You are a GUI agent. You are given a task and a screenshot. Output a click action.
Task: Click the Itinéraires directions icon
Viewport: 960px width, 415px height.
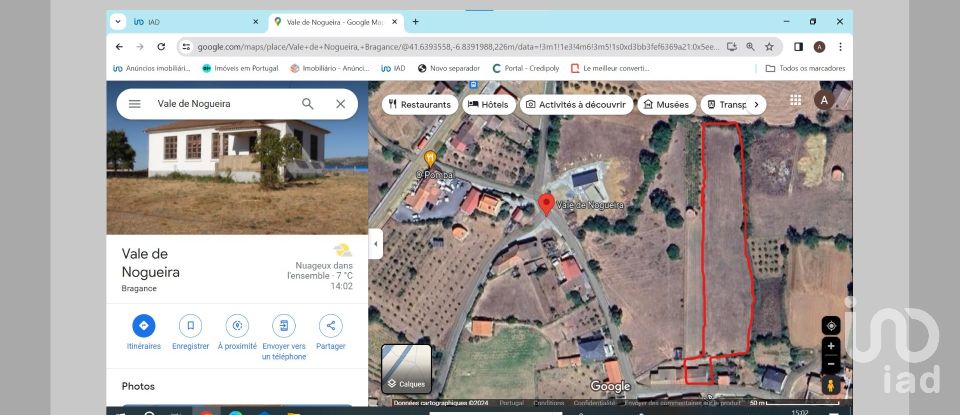pyautogui.click(x=144, y=326)
